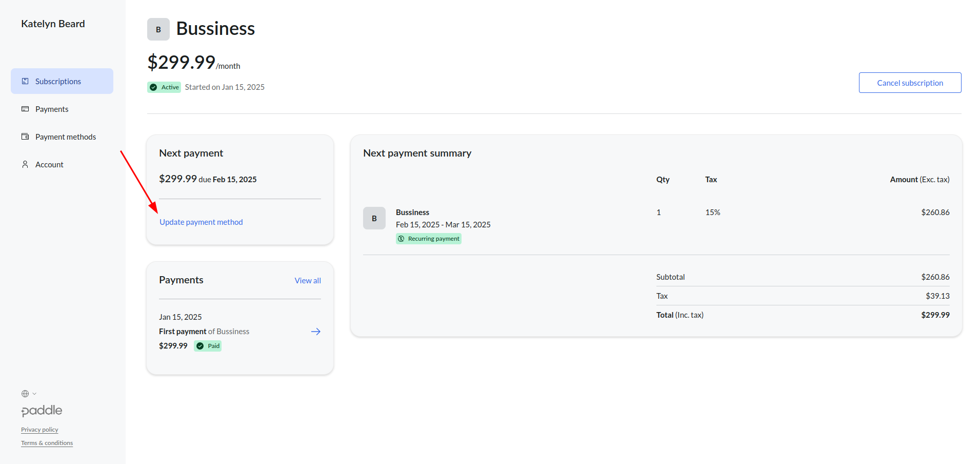The width and height of the screenshot is (980, 464).
Task: Expand the Bussiness line item in summary
Action: click(x=412, y=212)
